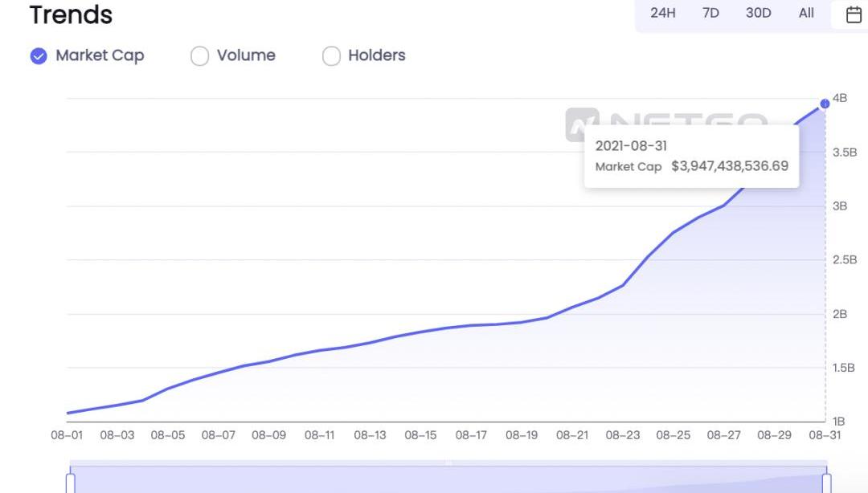The height and width of the screenshot is (493, 868).
Task: Enable the Holders trend option
Action: (331, 55)
